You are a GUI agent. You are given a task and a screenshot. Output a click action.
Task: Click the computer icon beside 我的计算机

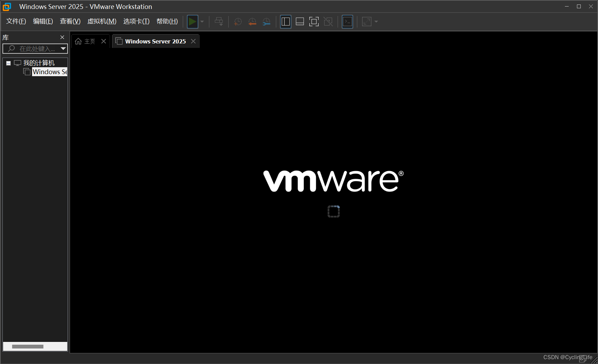(18, 63)
